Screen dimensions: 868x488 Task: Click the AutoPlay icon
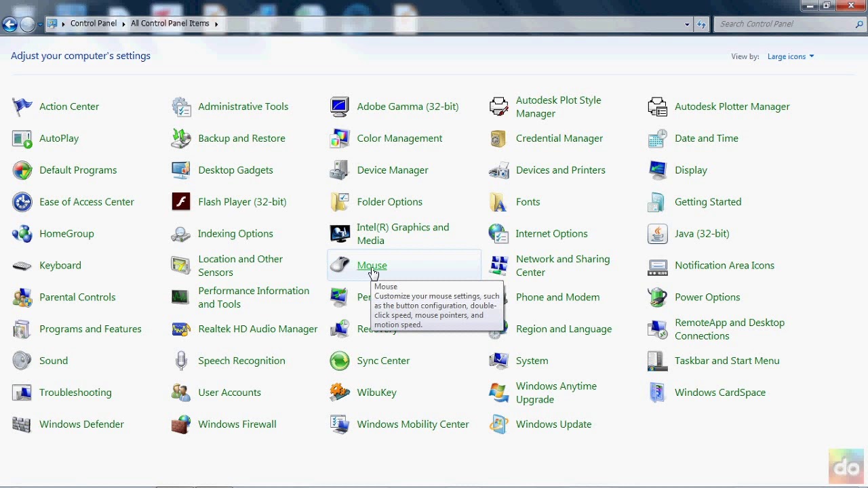[x=22, y=138]
